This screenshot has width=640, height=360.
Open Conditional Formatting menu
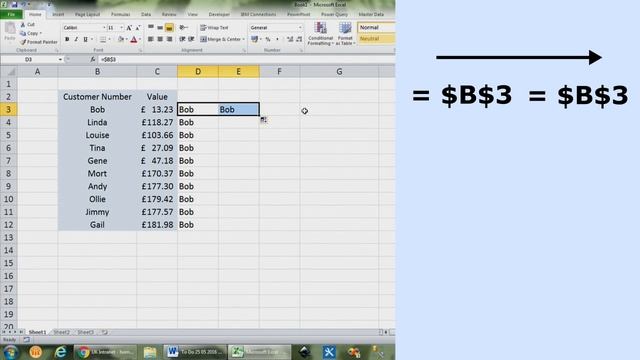pyautogui.click(x=320, y=34)
